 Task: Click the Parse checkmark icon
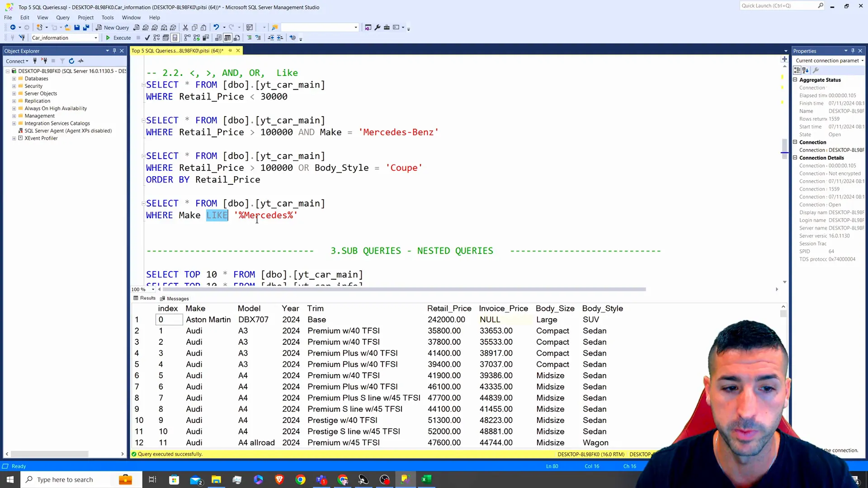coord(147,38)
